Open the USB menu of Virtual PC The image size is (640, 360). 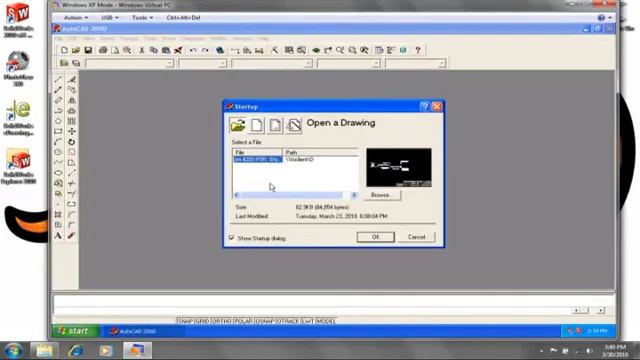109,18
